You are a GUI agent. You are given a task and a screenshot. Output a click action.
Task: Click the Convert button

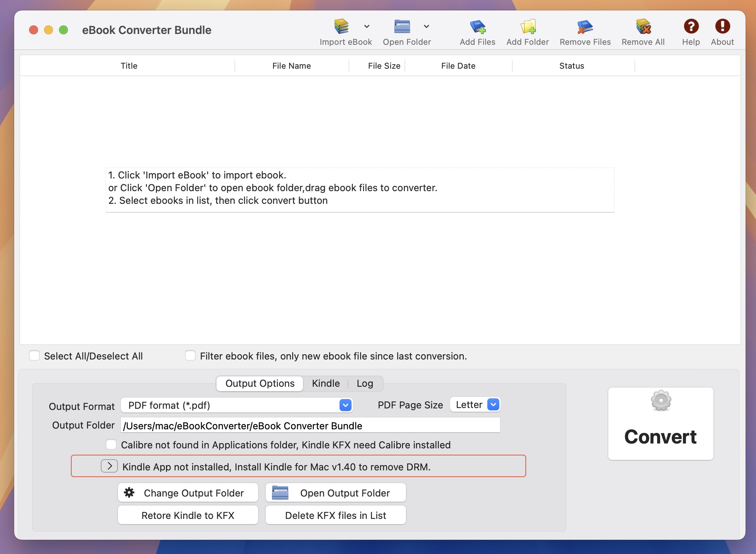(660, 424)
